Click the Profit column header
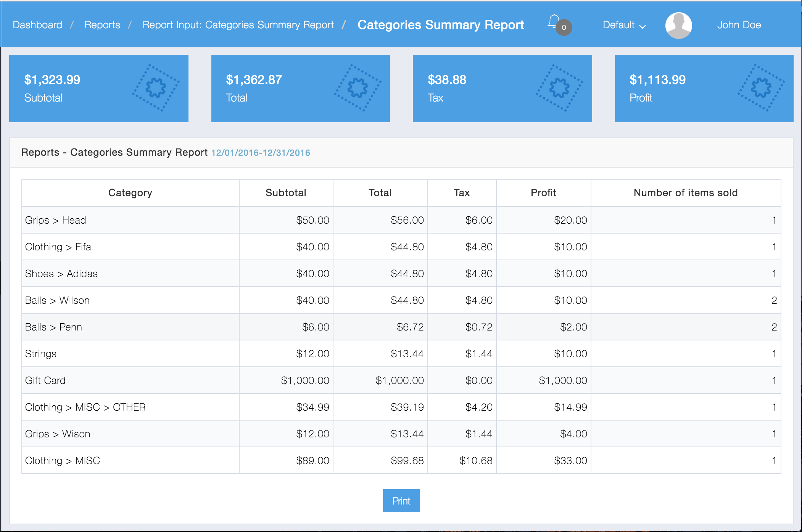Viewport: 802px width, 532px height. pos(543,193)
